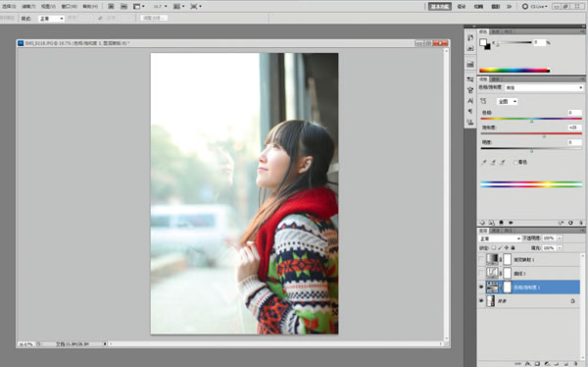Open the Paragraph panel icon in dock
The height and width of the screenshot is (367, 588).
[x=470, y=112]
